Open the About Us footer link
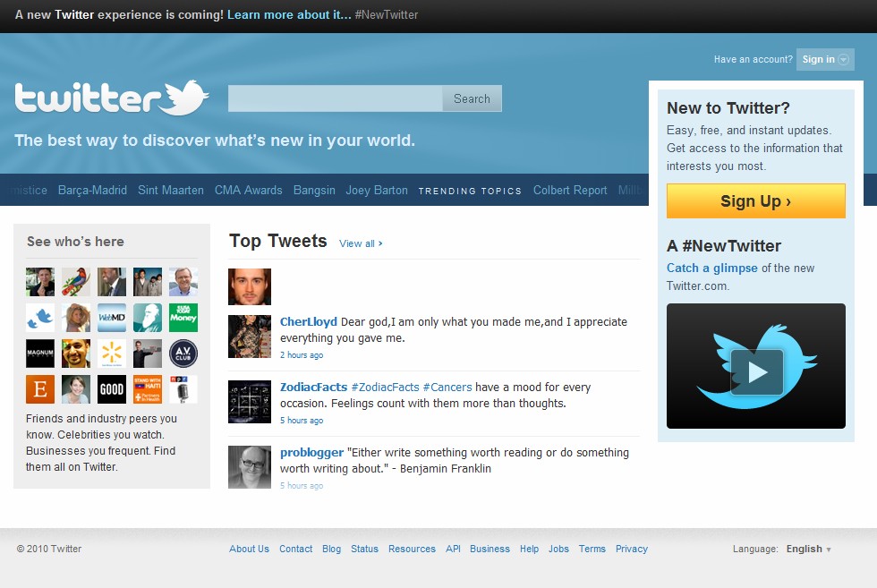Viewport: 877px width, 588px height. [x=249, y=549]
